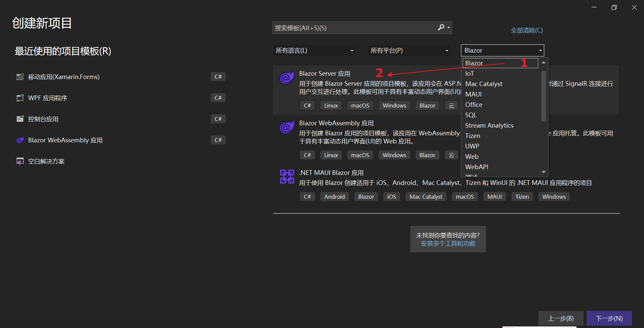644x328 pixels.
Task: Restore the dialog window size
Action: tap(614, 7)
